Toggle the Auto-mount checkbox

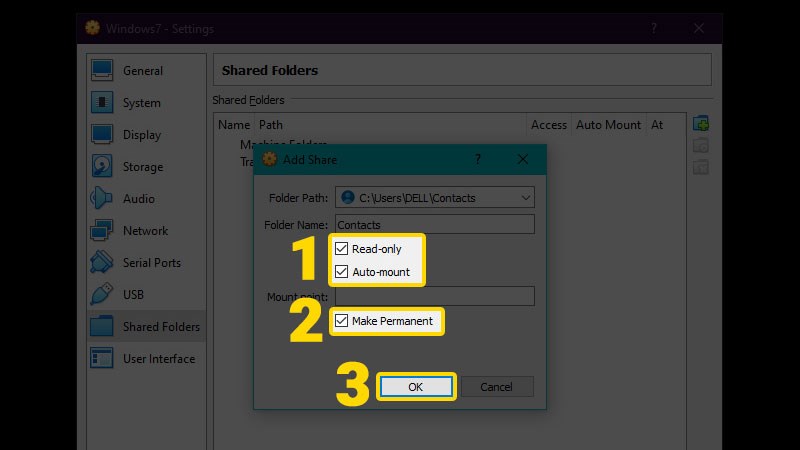coord(341,271)
